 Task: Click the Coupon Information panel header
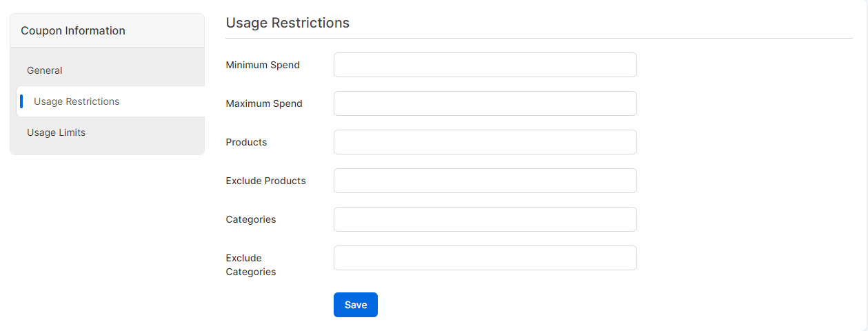tap(108, 30)
